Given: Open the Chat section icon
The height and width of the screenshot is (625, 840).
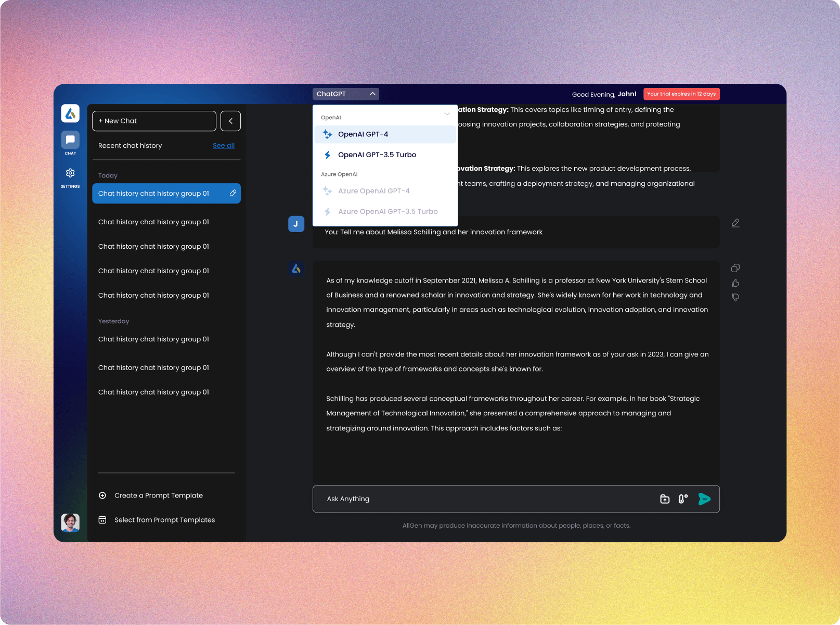Looking at the screenshot, I should point(70,139).
